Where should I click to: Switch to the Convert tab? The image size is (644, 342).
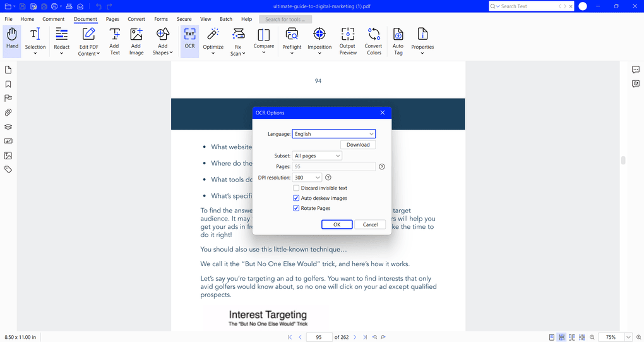(136, 19)
